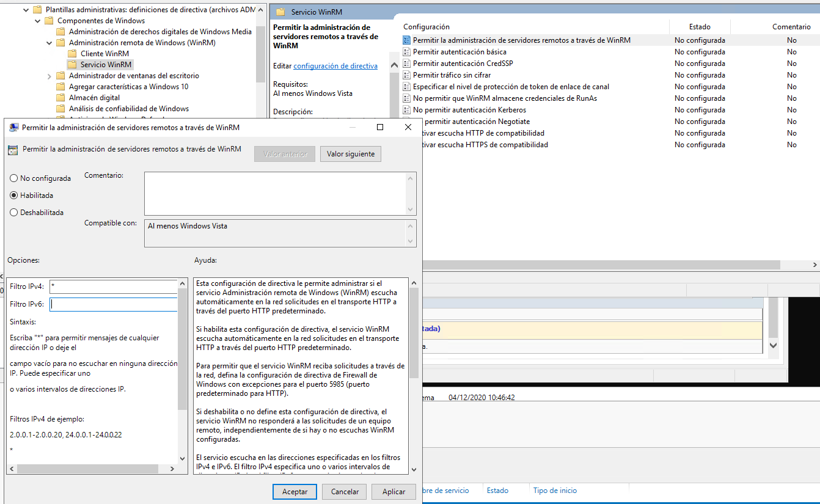Click the Cliente WinRM folder icon
This screenshot has height=504, width=820.
[72, 54]
